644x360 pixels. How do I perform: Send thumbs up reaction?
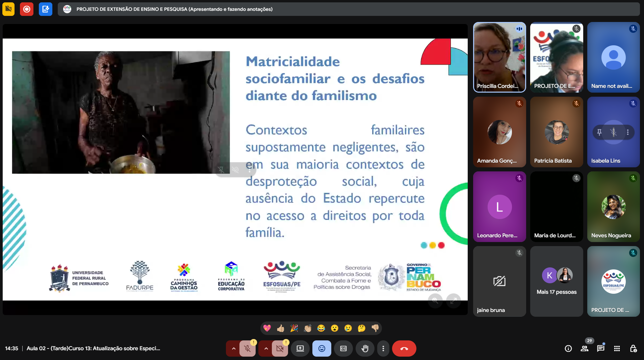280,328
